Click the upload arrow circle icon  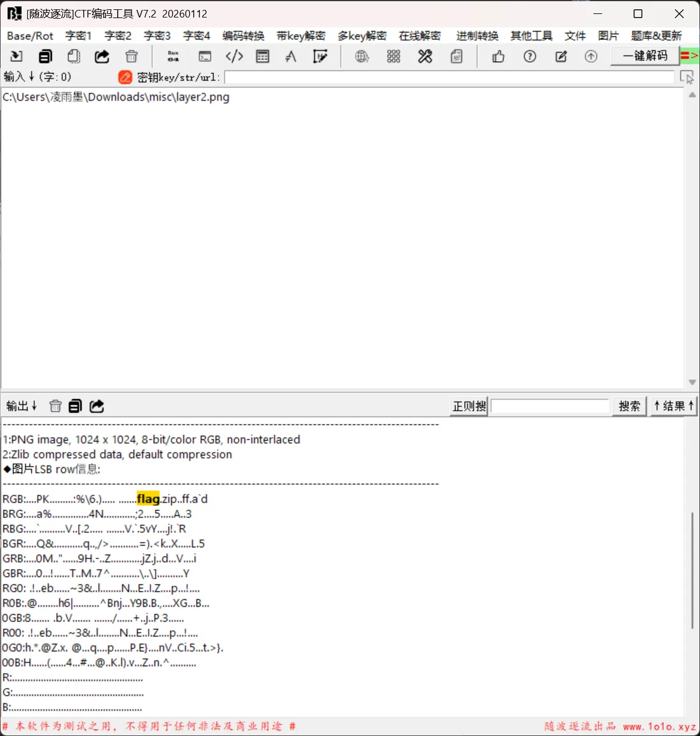[x=591, y=56]
